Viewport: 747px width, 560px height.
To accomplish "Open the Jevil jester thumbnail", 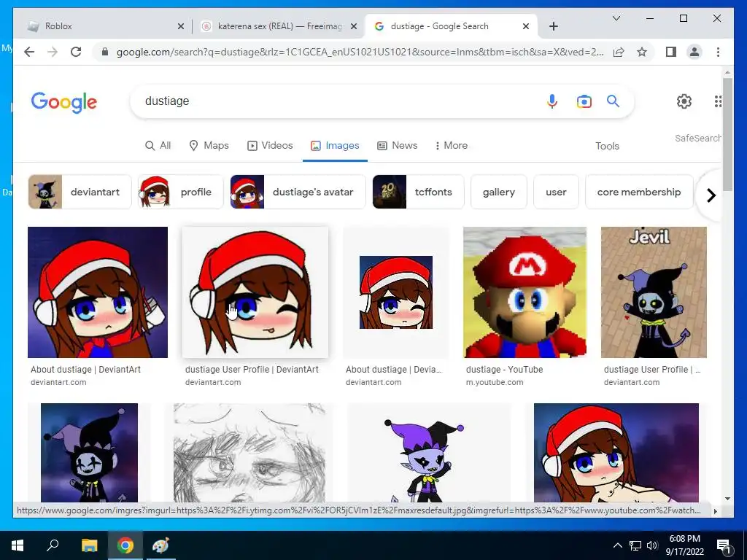I will (x=654, y=292).
